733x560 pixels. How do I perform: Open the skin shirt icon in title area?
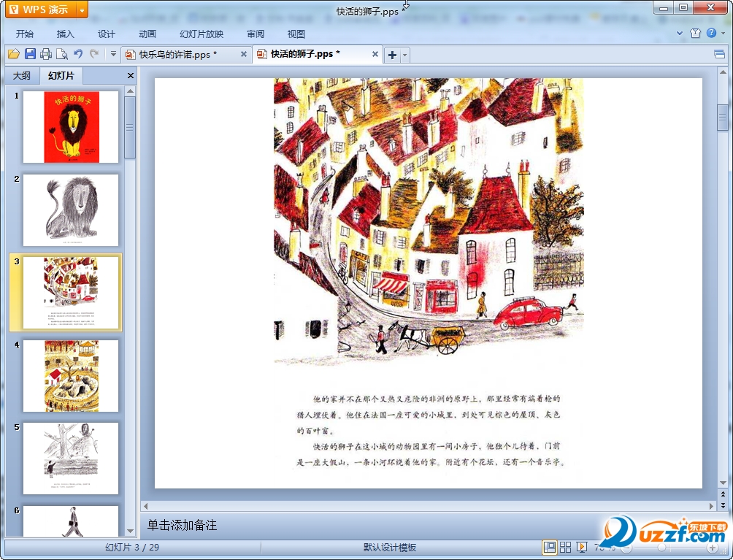[x=695, y=33]
